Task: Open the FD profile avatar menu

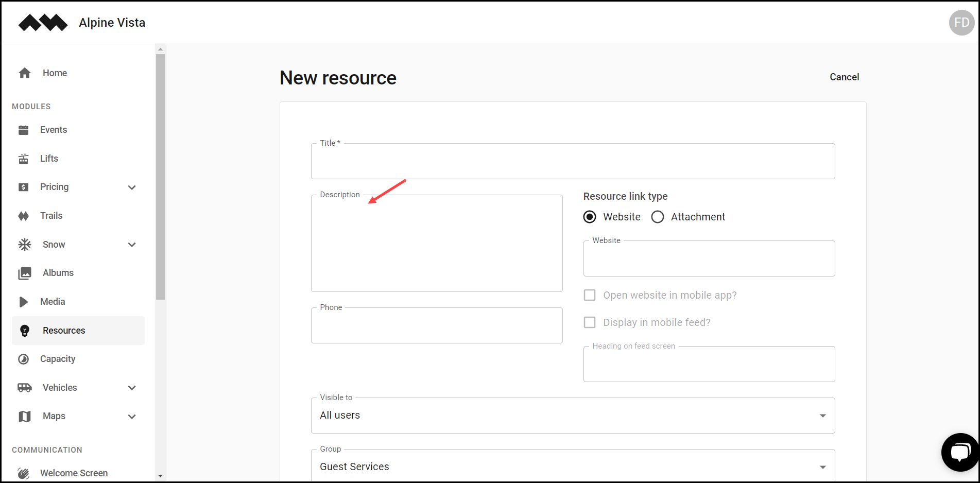Action: coord(961,22)
